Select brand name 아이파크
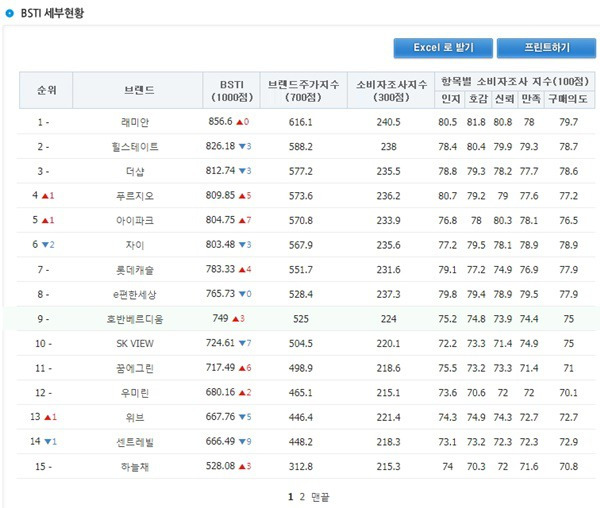Viewport: 600px width, 508px height. click(135, 220)
